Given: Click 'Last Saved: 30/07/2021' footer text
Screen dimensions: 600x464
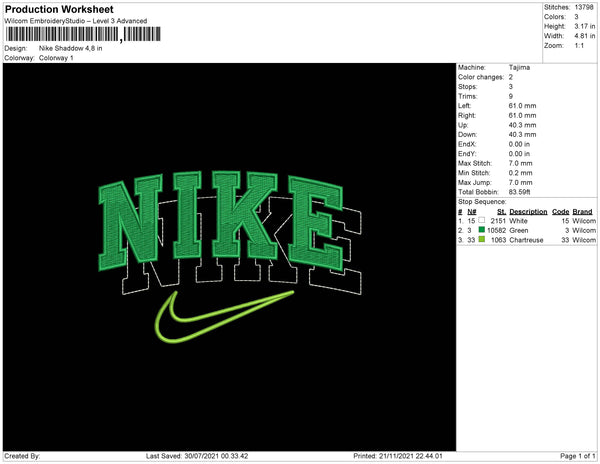Looking at the screenshot, I should click(197, 456).
